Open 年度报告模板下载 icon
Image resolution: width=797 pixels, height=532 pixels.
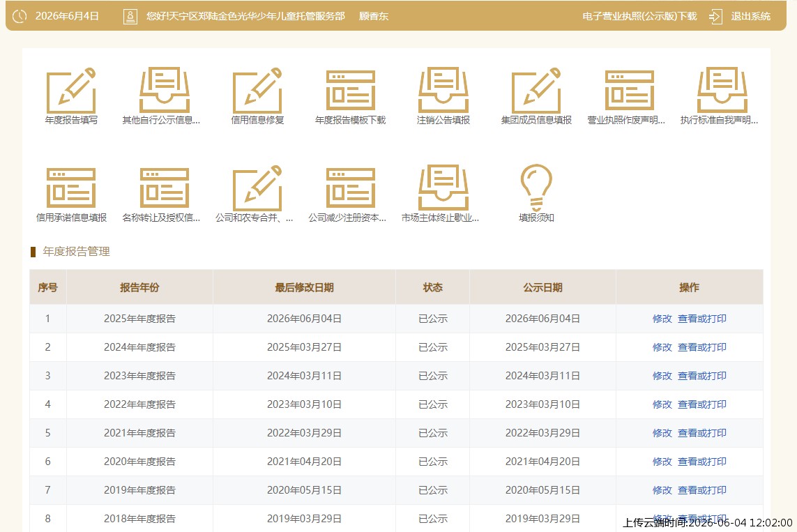[x=350, y=91]
